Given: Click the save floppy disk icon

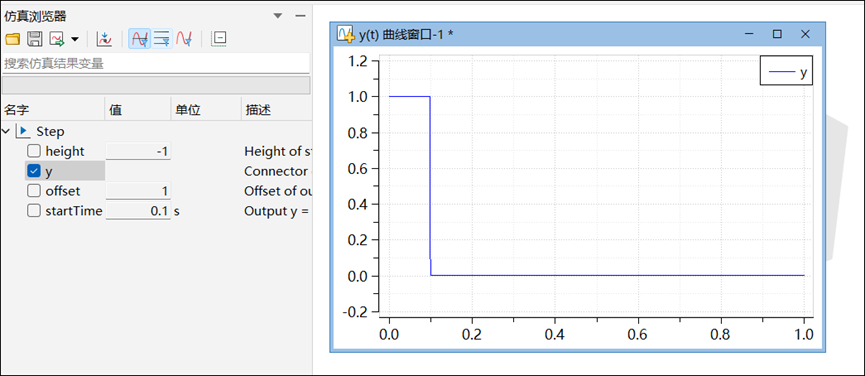Looking at the screenshot, I should pyautogui.click(x=35, y=39).
